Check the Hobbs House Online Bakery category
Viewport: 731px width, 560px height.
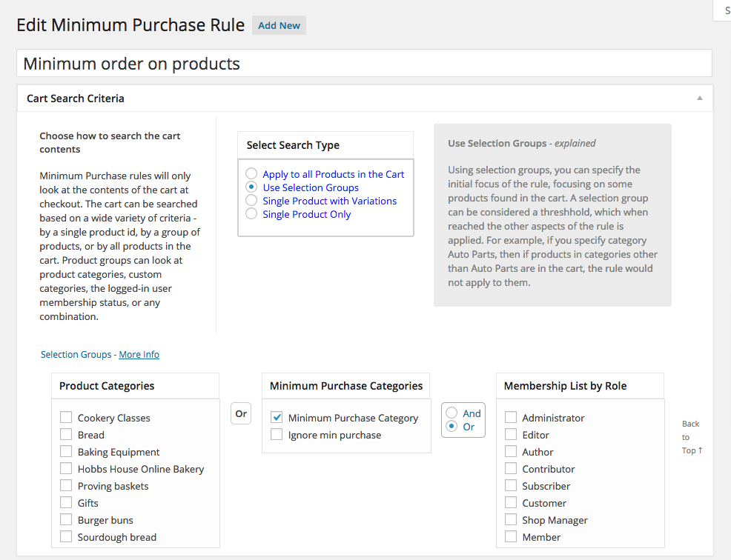tap(67, 469)
